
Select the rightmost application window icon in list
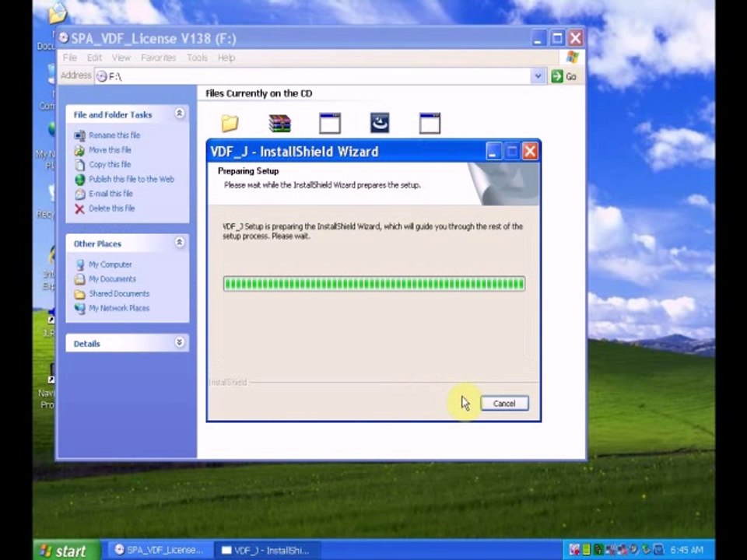coord(430,124)
